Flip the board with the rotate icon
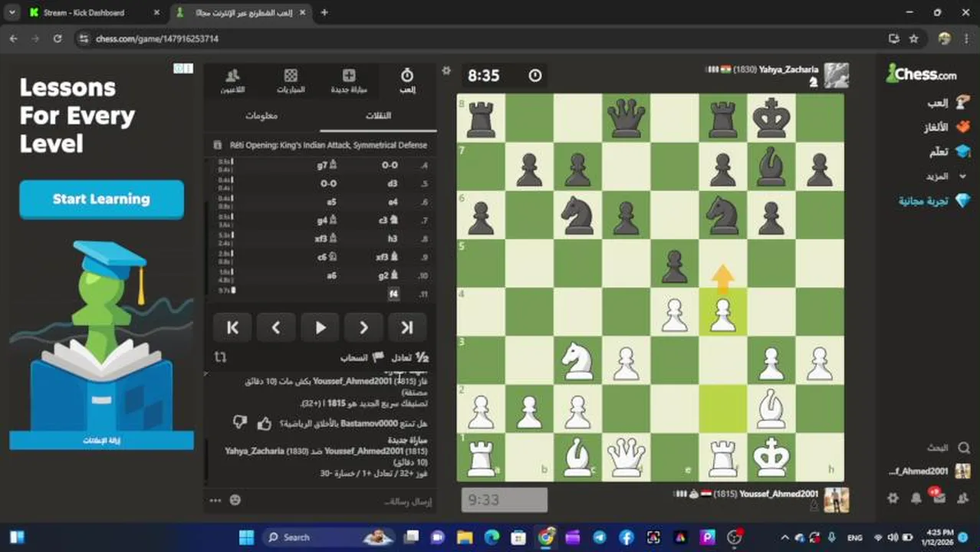 [220, 357]
